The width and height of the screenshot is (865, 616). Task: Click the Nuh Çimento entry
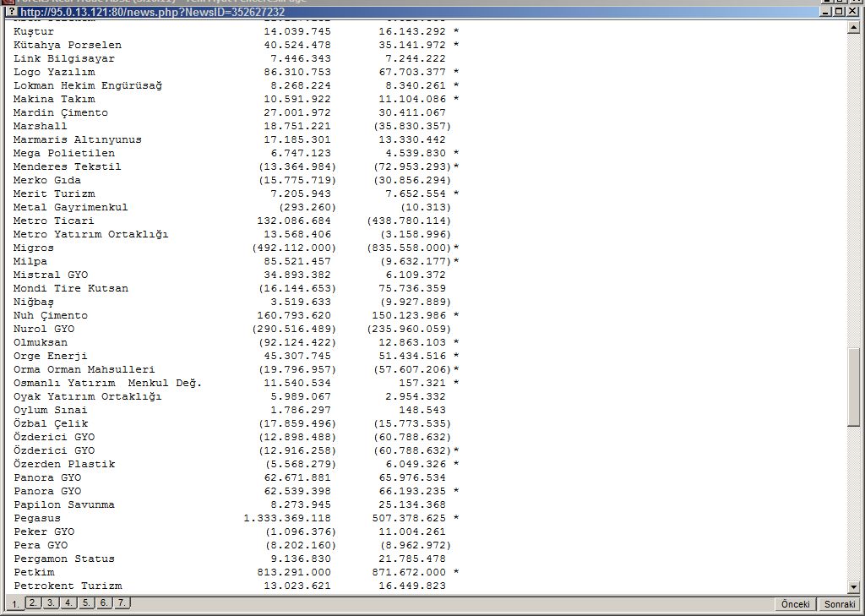(51, 315)
